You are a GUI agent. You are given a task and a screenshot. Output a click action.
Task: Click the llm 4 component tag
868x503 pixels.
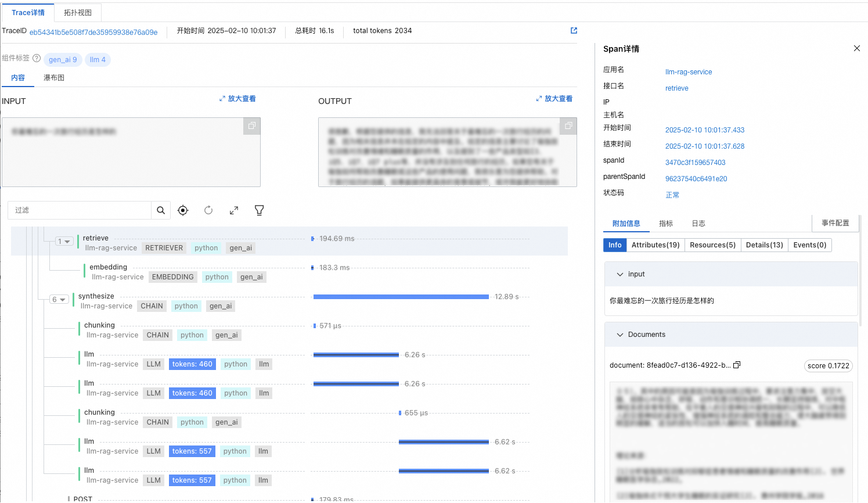click(x=98, y=60)
